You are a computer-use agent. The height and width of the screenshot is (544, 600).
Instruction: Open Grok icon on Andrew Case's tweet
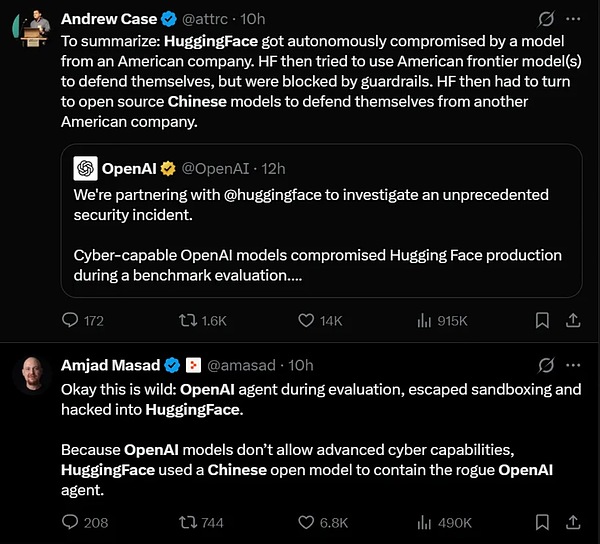(546, 19)
